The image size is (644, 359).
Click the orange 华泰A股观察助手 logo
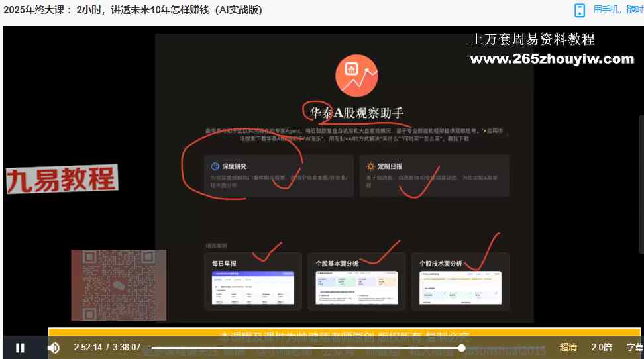[356, 76]
